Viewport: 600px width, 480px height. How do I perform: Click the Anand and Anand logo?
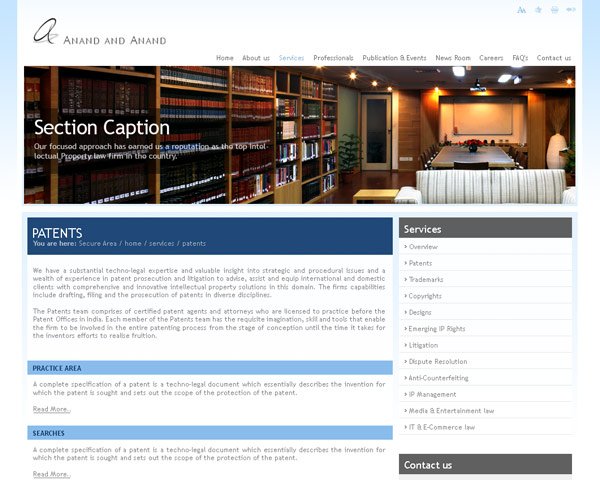tap(98, 34)
